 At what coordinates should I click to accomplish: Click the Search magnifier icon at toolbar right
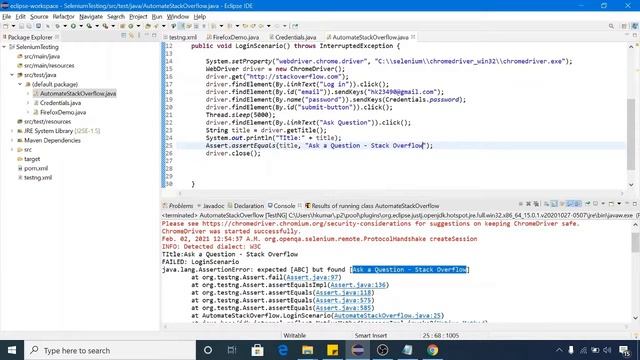611,26
